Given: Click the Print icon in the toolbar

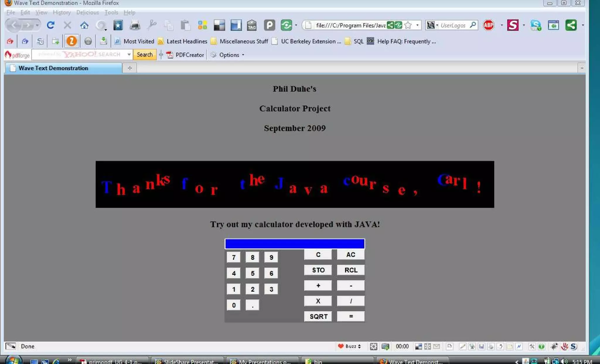Looking at the screenshot, I should [135, 25].
